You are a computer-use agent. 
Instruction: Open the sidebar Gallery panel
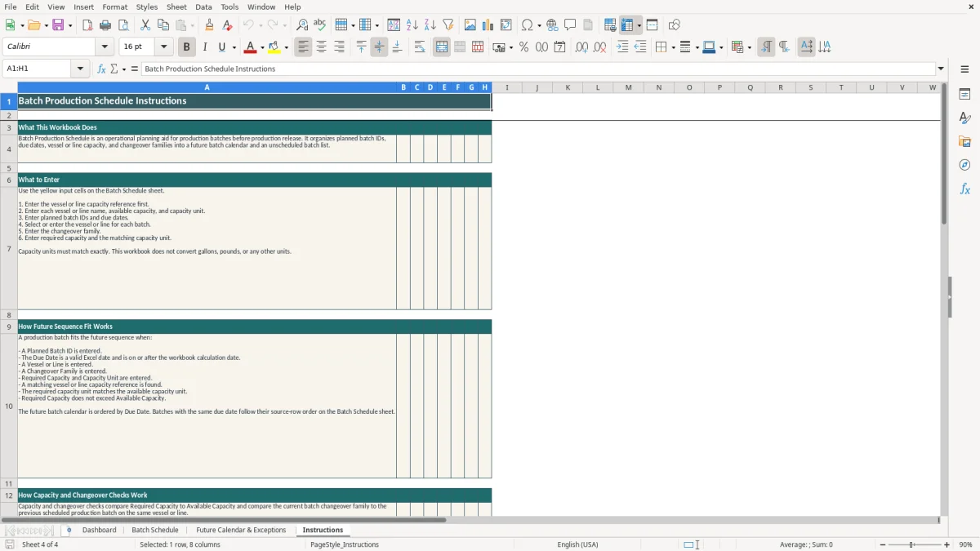pos(964,141)
